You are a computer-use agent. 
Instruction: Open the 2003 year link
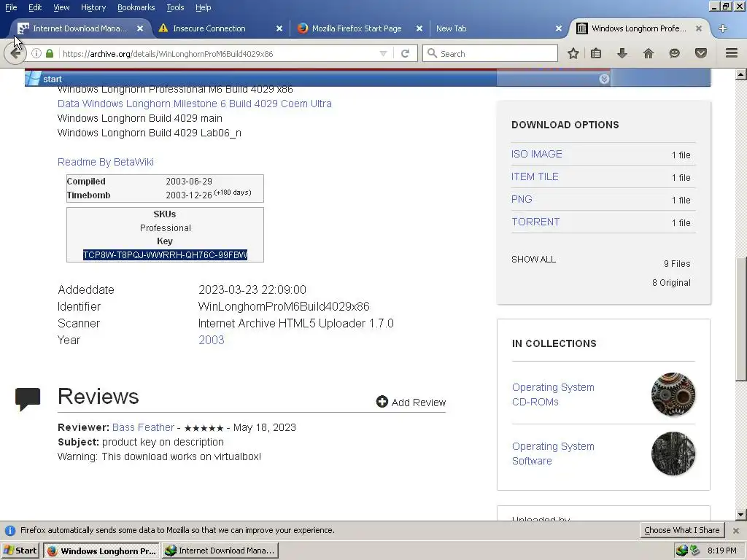point(211,340)
